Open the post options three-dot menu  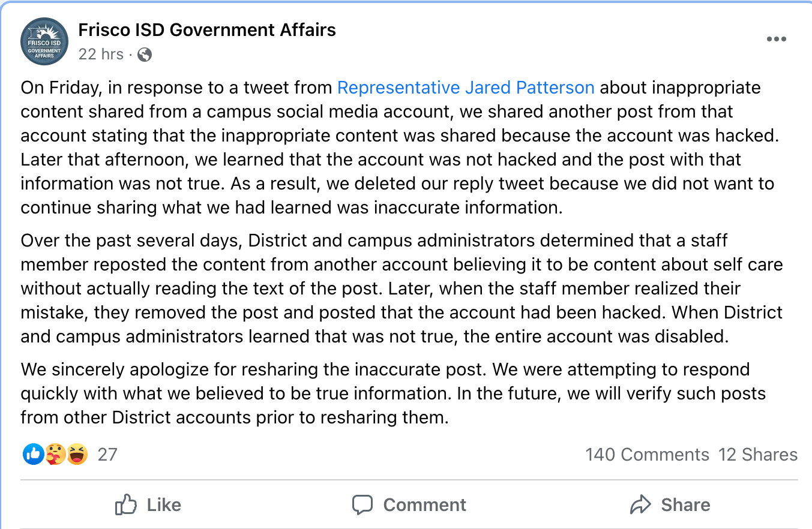point(776,39)
